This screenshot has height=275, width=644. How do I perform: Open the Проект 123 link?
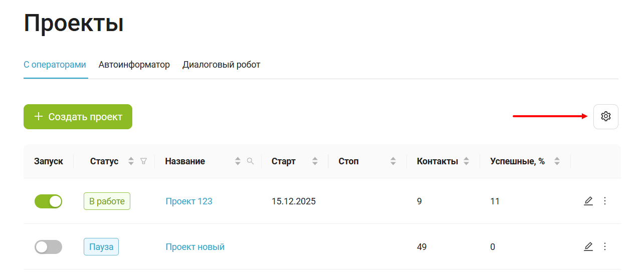[189, 201]
